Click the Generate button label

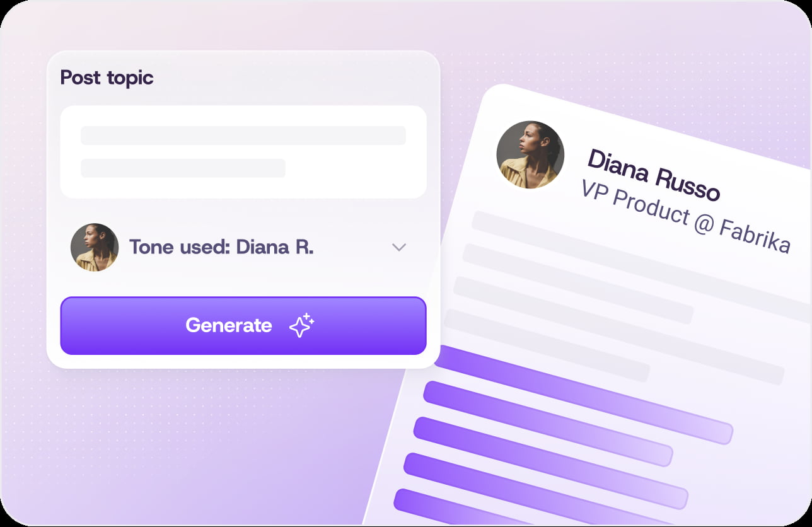[229, 325]
